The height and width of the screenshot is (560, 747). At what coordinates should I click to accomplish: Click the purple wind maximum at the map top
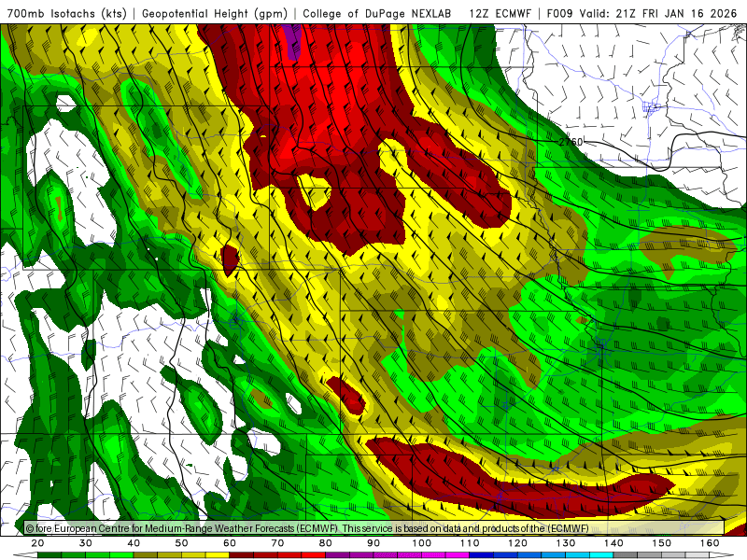click(x=292, y=42)
